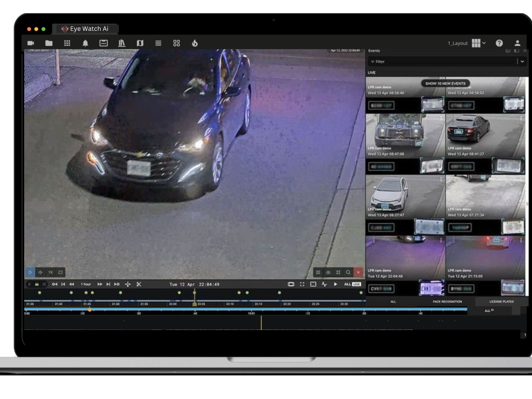
Task: Click the snapshot camera icon on video overlay
Action: 328,272
